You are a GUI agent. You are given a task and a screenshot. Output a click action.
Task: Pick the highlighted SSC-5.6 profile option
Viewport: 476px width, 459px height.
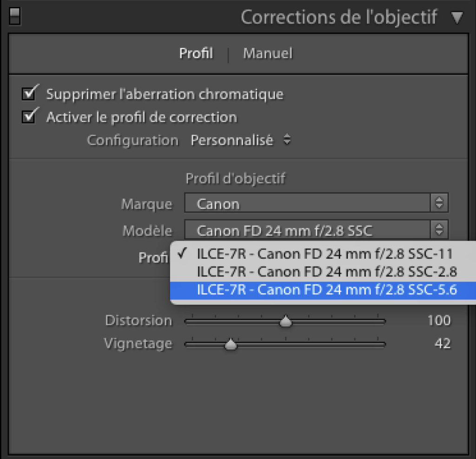click(327, 290)
